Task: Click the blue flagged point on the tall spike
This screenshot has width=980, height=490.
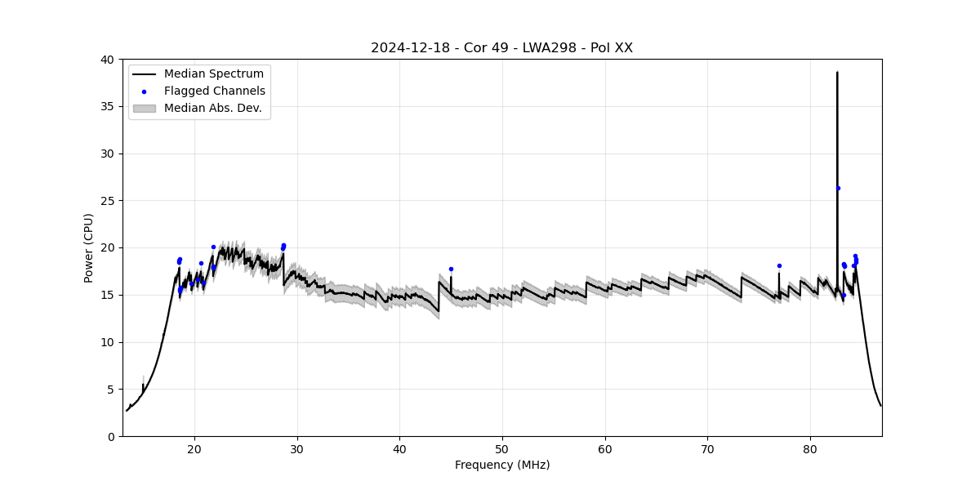Action: pos(838,188)
